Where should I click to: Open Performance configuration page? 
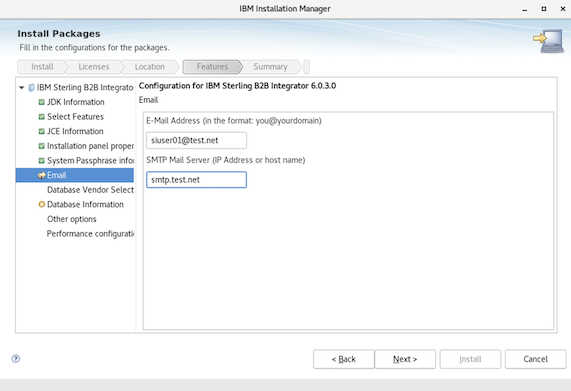point(90,233)
